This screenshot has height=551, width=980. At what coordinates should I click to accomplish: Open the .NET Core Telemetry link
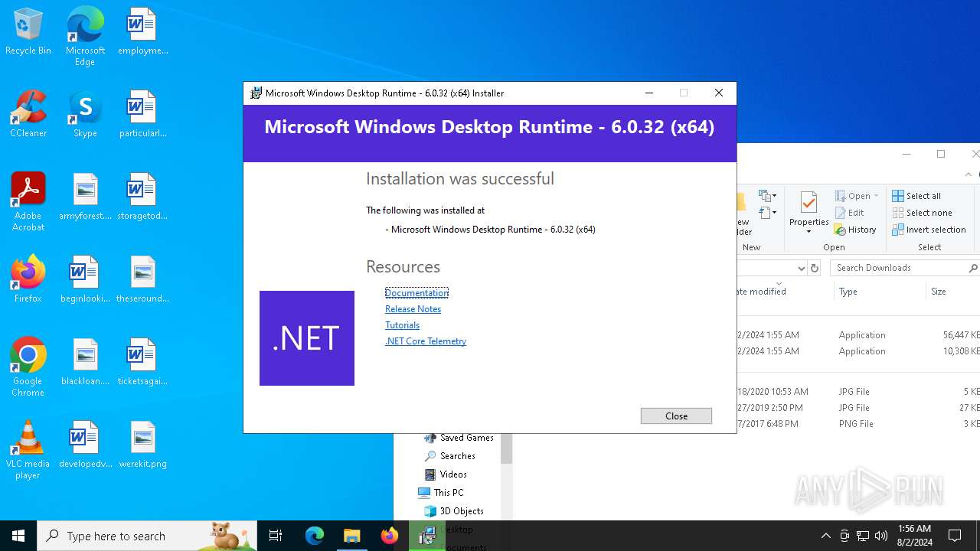coord(426,341)
